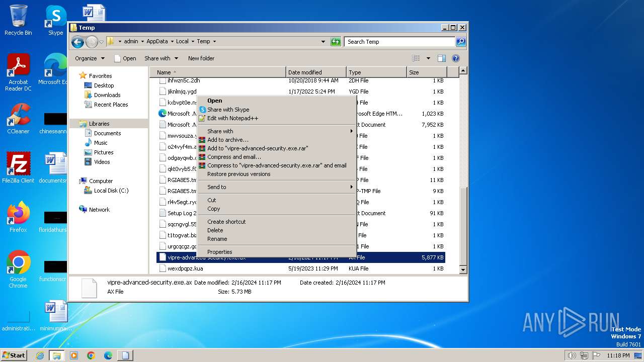Open Explorer help button
The image size is (644, 362).
456,58
